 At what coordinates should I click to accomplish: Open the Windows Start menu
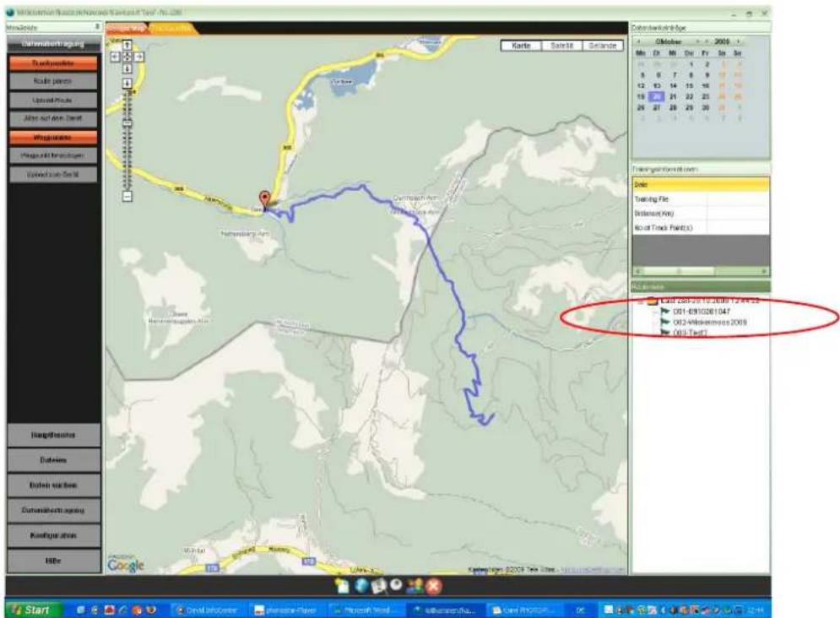point(33,610)
